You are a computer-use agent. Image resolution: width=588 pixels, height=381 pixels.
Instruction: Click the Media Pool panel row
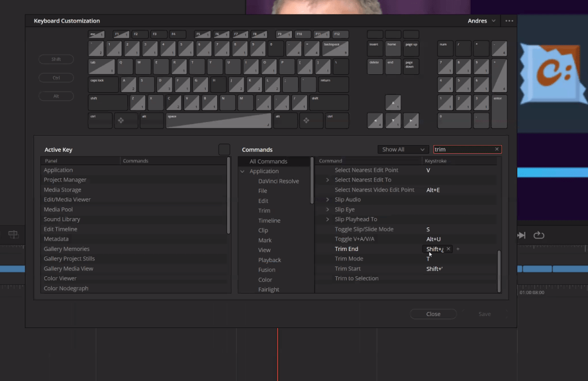coord(134,209)
